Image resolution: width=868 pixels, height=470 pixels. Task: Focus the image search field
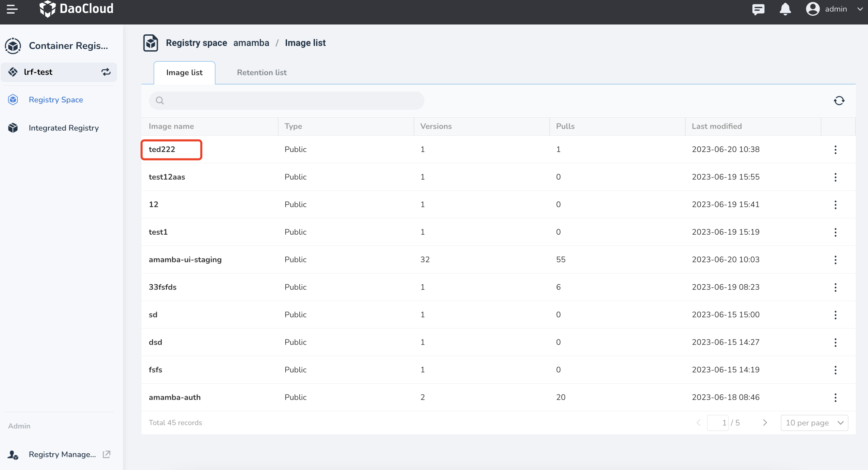pyautogui.click(x=287, y=100)
